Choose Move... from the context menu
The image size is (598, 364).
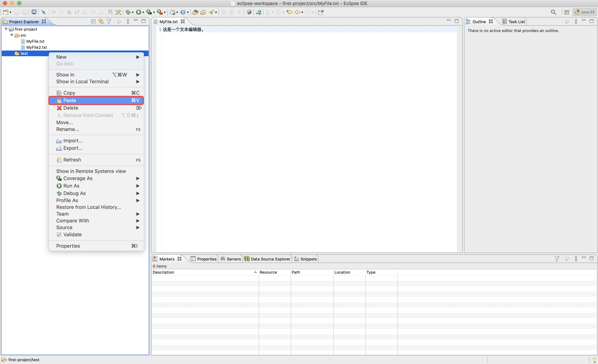tap(97, 122)
